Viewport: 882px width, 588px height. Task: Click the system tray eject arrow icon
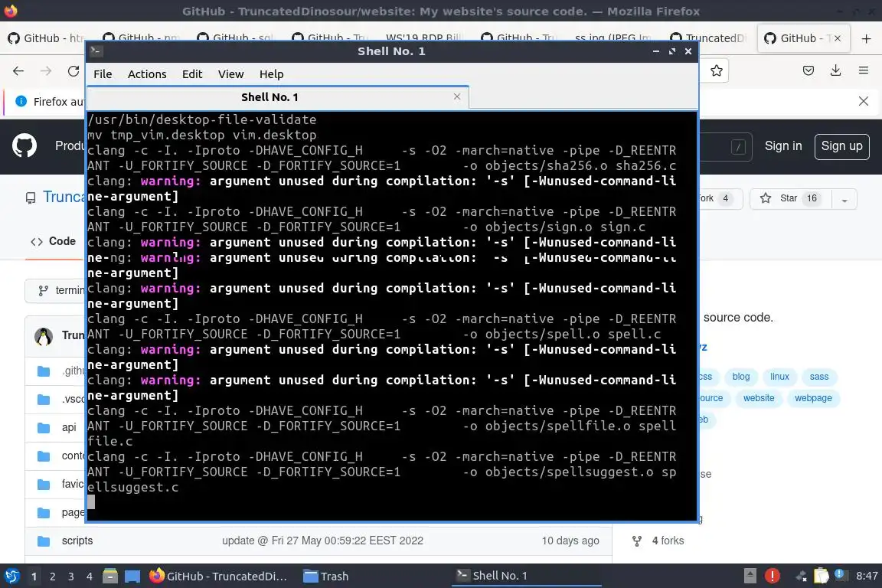click(x=750, y=576)
